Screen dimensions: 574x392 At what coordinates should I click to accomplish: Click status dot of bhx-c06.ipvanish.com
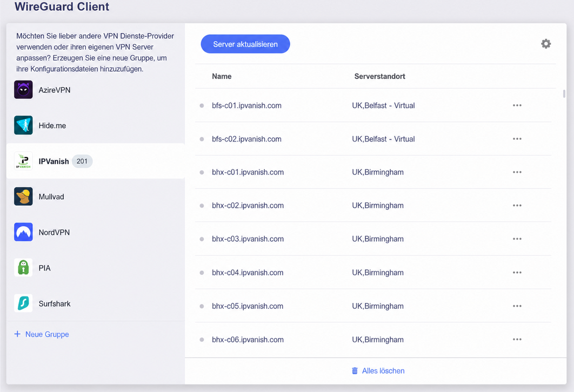pos(202,340)
